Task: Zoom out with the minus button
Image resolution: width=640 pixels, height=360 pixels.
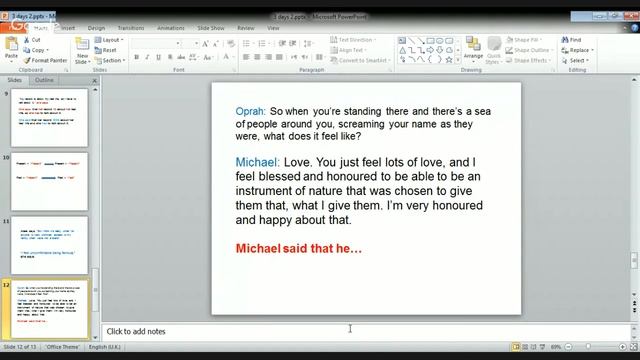Action: tap(568, 347)
